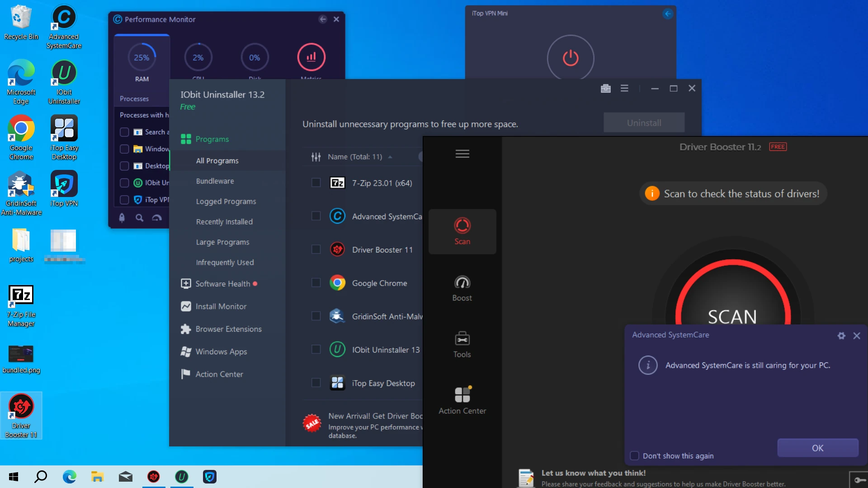Viewport: 868px width, 488px height.
Task: Click the iTop VPN power button icon
Action: [x=571, y=58]
